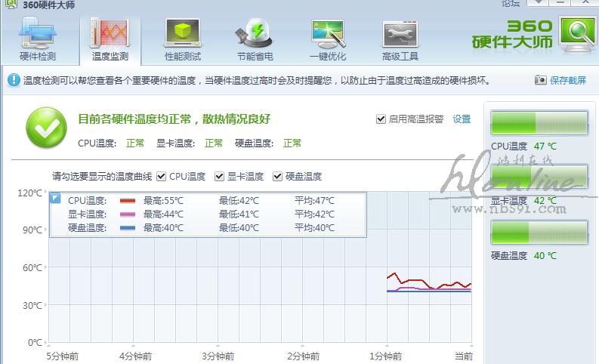Viewport: 599px width, 364px height.
Task: Toggle the CPU温度 curve checkbox
Action: 161,177
